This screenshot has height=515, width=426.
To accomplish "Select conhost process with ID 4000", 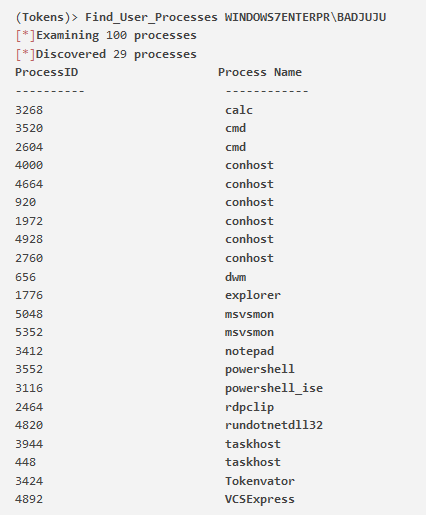I will [249, 165].
